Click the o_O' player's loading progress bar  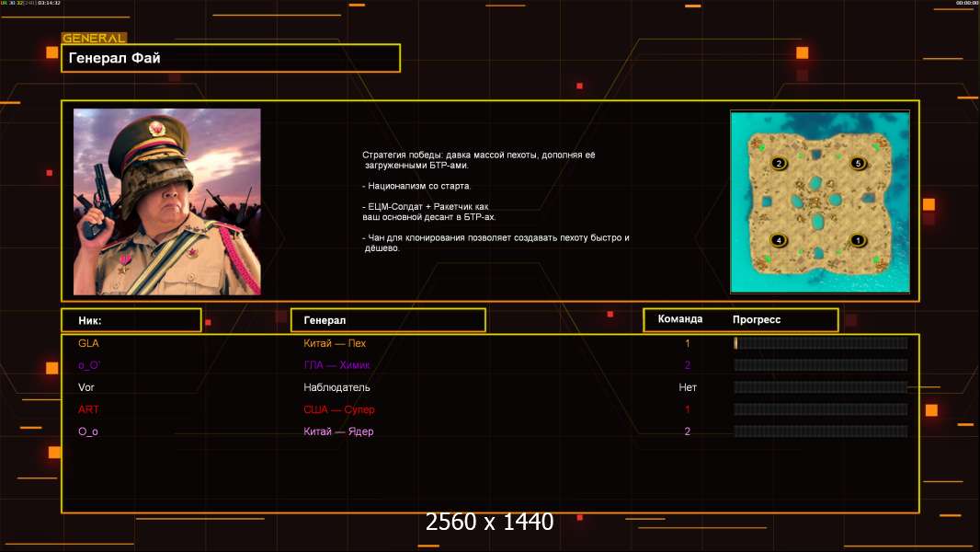(821, 365)
